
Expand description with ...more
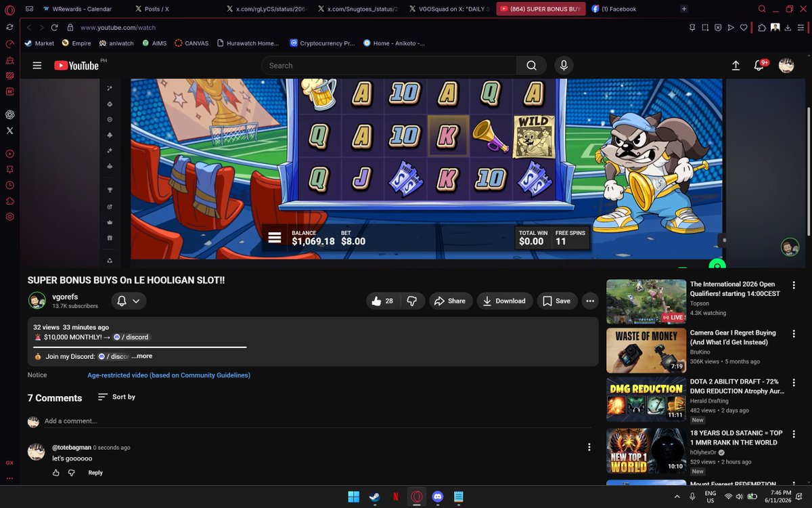pos(142,356)
